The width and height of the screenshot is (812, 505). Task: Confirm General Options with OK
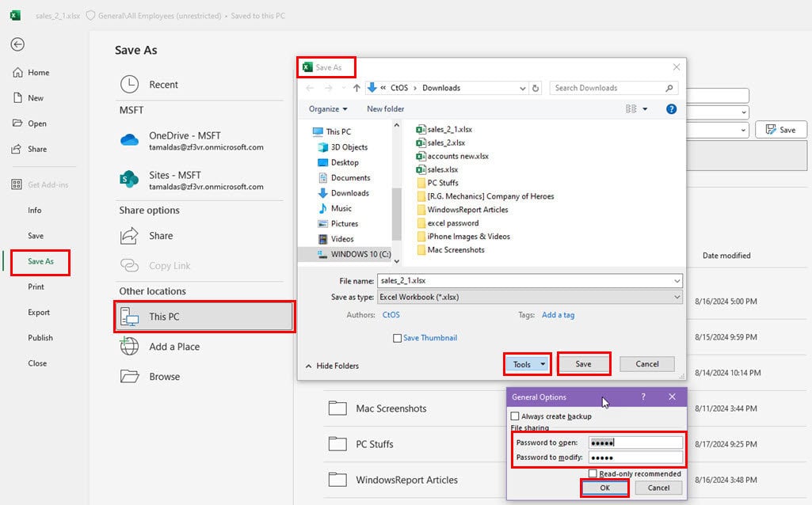(x=605, y=488)
